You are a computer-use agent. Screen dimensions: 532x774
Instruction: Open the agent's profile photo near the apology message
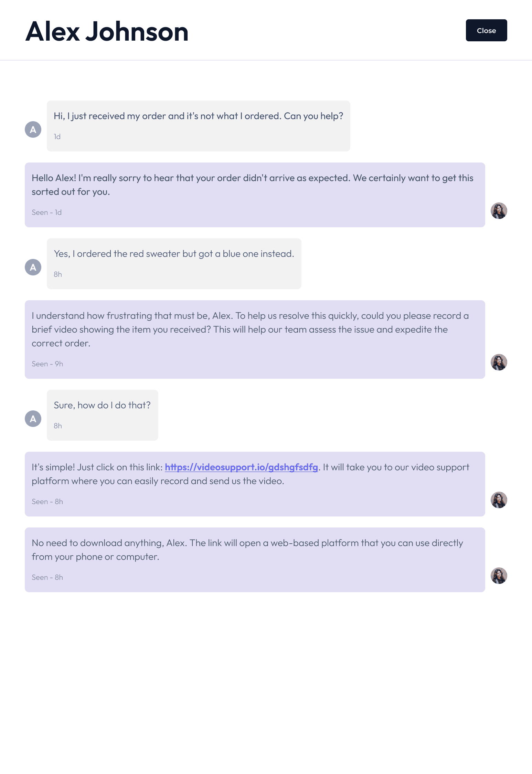click(499, 211)
